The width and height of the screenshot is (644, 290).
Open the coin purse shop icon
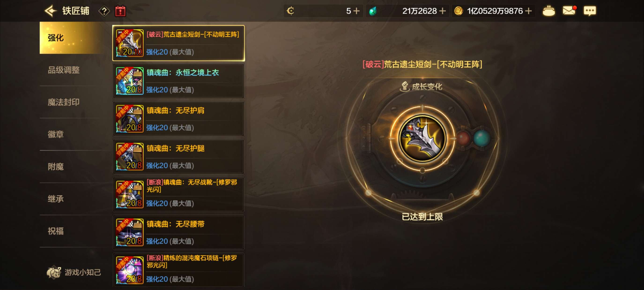tap(549, 11)
